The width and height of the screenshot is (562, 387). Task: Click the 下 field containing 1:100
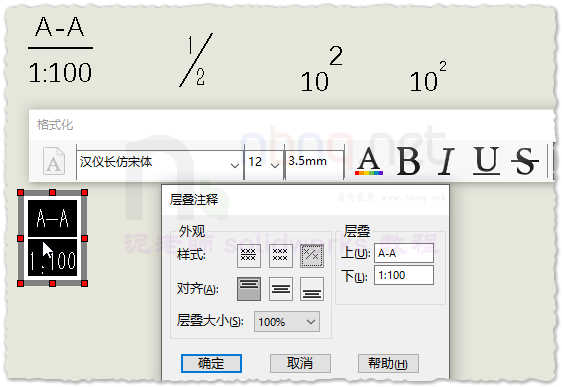click(x=404, y=275)
